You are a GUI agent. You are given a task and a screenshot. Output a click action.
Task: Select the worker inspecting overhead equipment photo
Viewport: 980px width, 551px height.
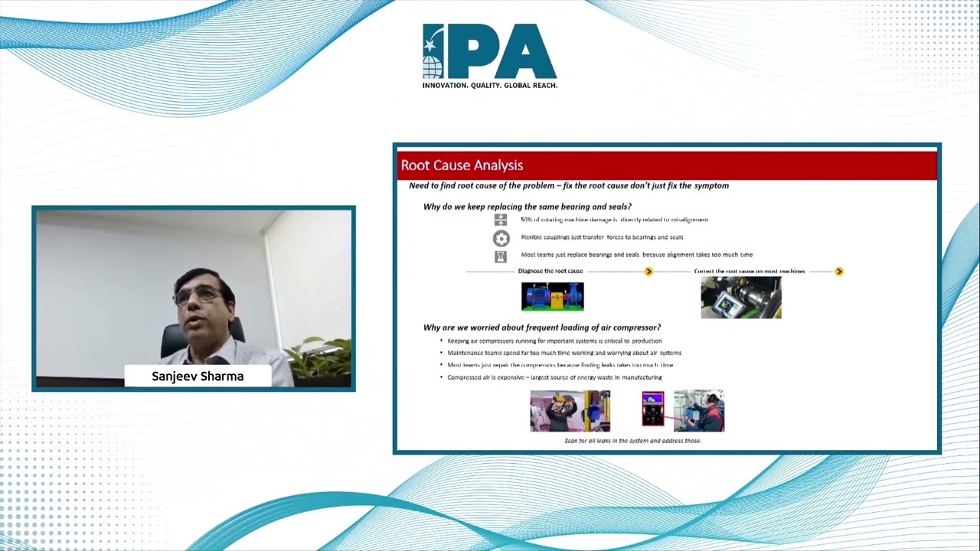coord(570,411)
